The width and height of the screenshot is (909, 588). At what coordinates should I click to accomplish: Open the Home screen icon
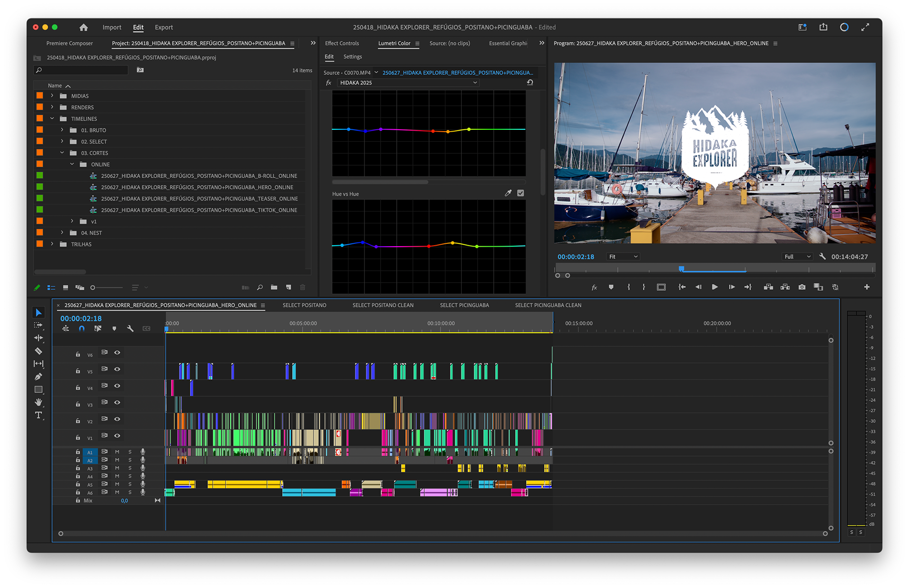click(84, 27)
